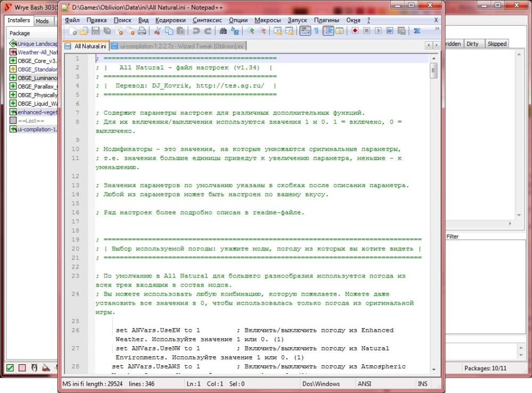Toggle OBGE_Luminance package checkbox
The height and width of the screenshot is (393, 532).
click(x=13, y=78)
